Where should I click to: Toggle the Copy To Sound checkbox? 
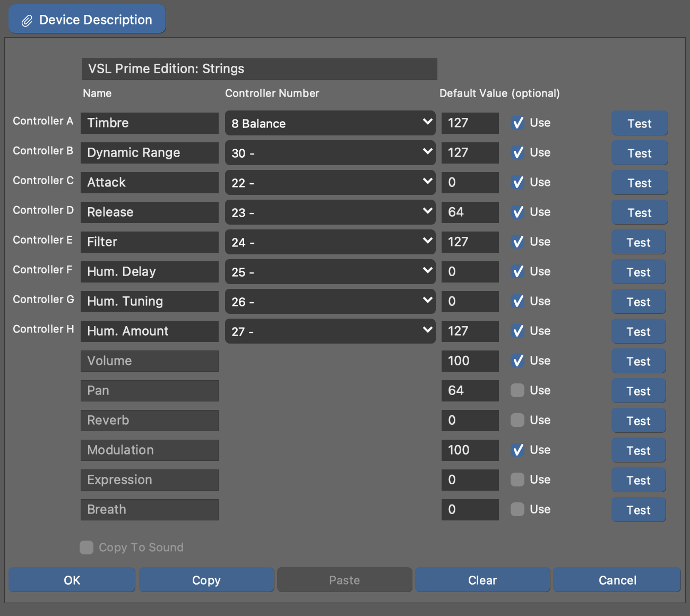click(x=87, y=547)
